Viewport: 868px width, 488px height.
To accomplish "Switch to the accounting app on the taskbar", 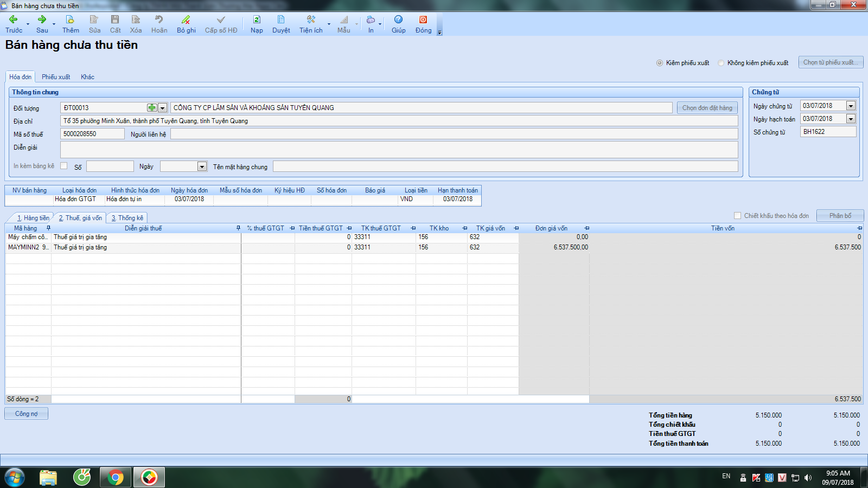I will point(149,478).
